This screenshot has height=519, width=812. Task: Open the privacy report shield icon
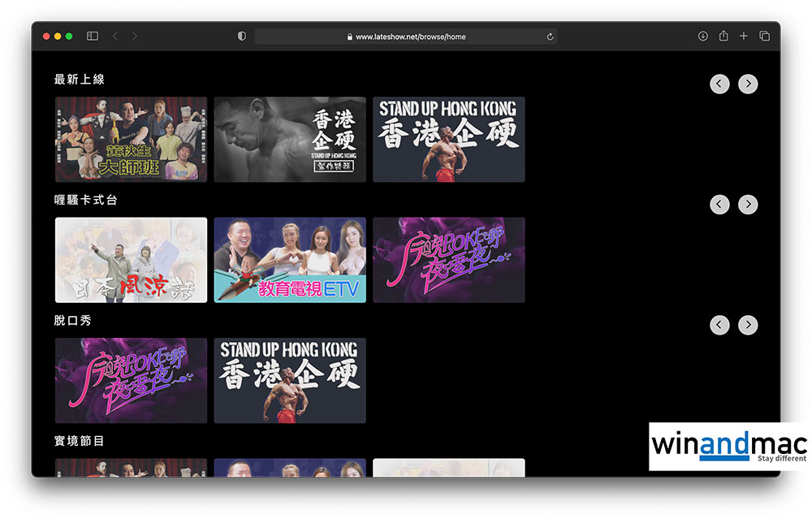[241, 36]
